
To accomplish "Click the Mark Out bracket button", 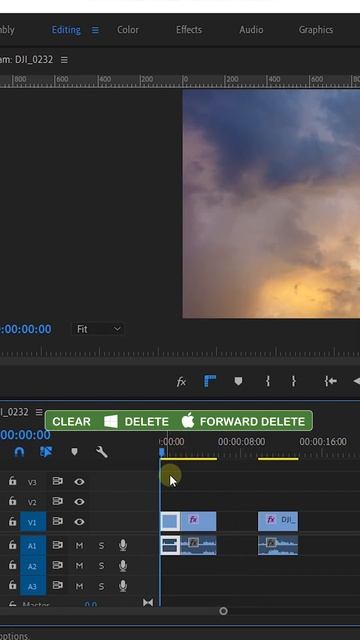I will click(293, 381).
